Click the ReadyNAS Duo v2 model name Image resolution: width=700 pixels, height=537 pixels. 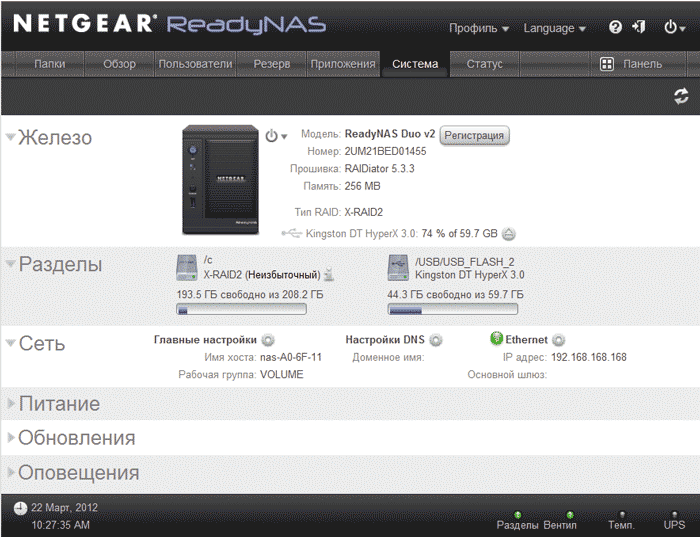pyautogui.click(x=390, y=134)
